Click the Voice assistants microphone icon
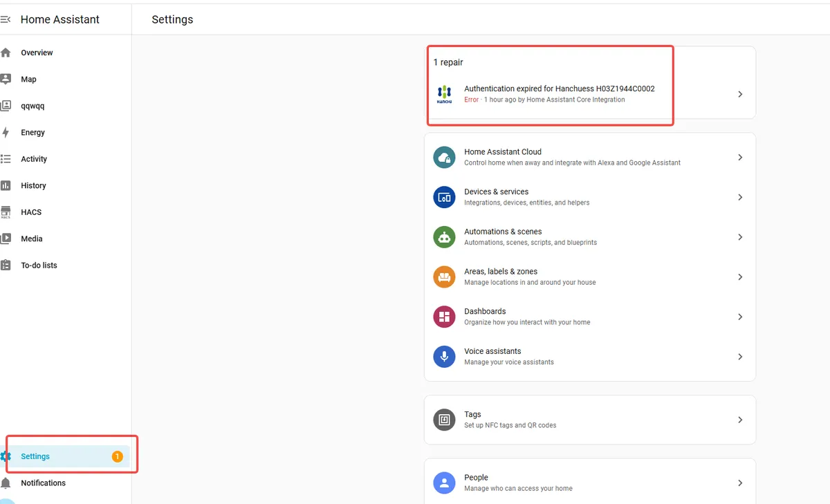The image size is (830, 504). click(x=444, y=357)
